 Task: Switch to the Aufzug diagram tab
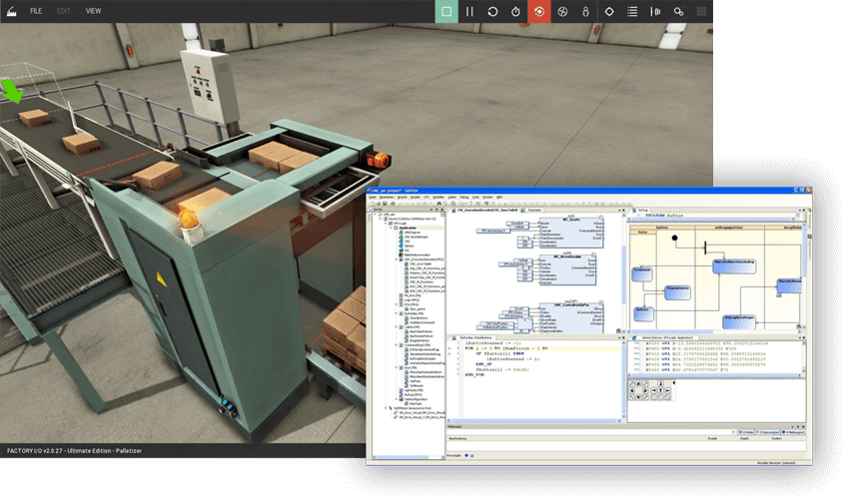point(639,210)
